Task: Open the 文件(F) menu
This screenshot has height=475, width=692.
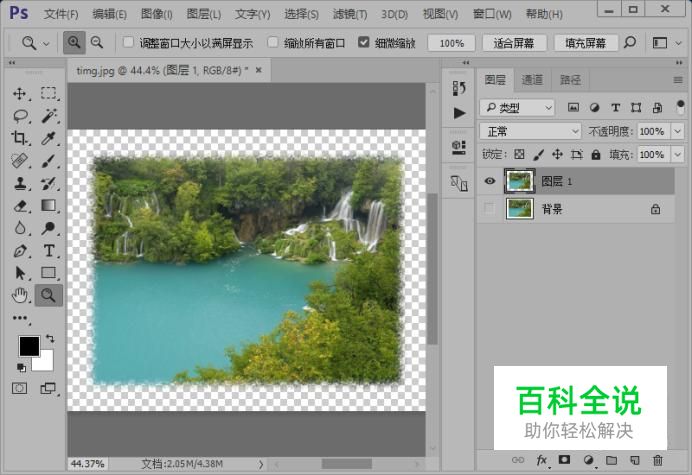Action: (61, 14)
